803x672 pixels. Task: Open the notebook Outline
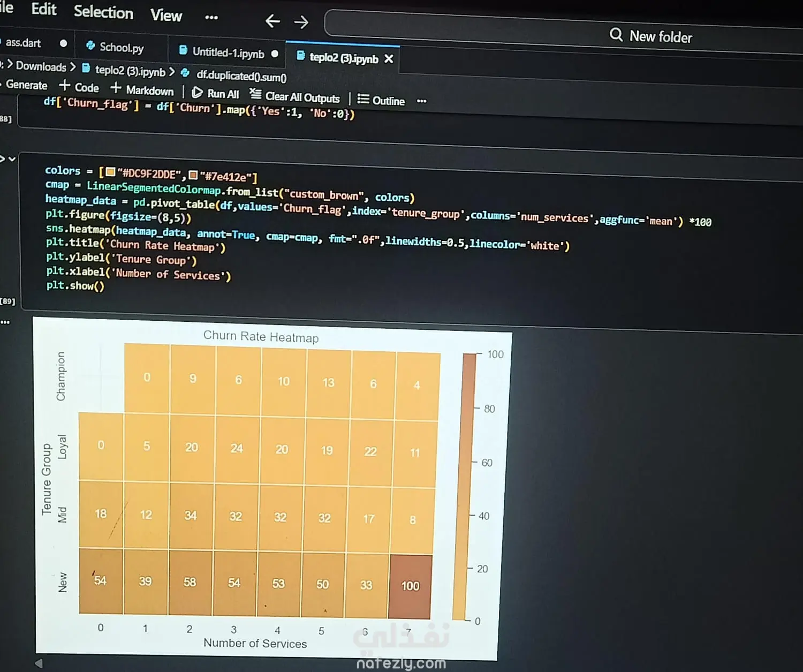pyautogui.click(x=381, y=100)
